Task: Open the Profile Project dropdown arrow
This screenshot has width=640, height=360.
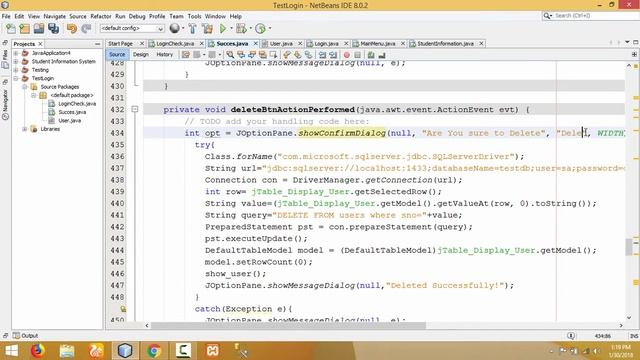Action: 269,29
